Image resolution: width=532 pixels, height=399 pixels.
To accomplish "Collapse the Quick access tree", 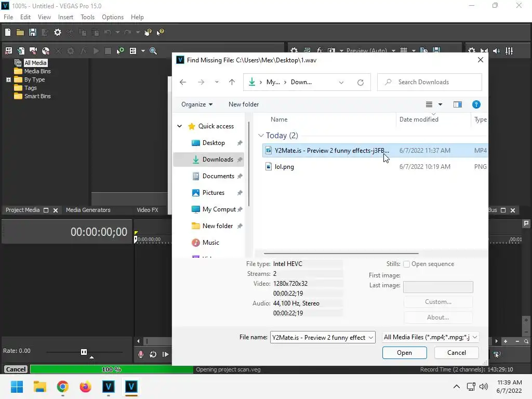I will pyautogui.click(x=179, y=126).
